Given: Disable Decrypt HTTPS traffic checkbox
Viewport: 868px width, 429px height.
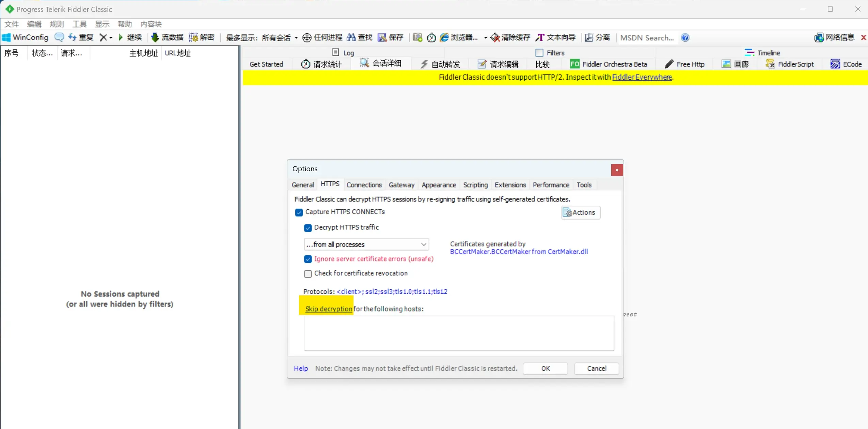Looking at the screenshot, I should [308, 228].
